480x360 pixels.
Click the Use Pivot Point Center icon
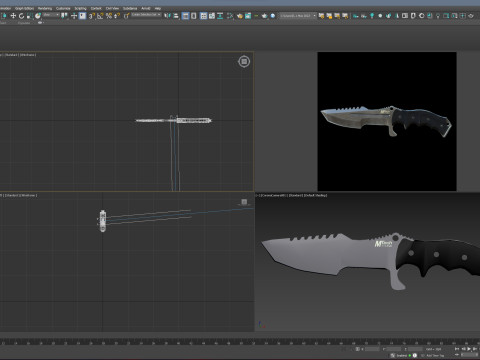pyautogui.click(x=64, y=16)
